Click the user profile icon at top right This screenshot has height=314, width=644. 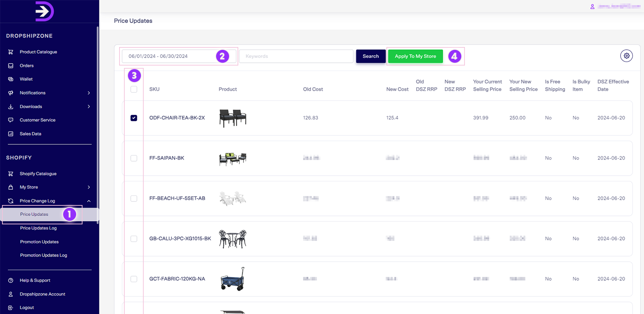coord(592,6)
